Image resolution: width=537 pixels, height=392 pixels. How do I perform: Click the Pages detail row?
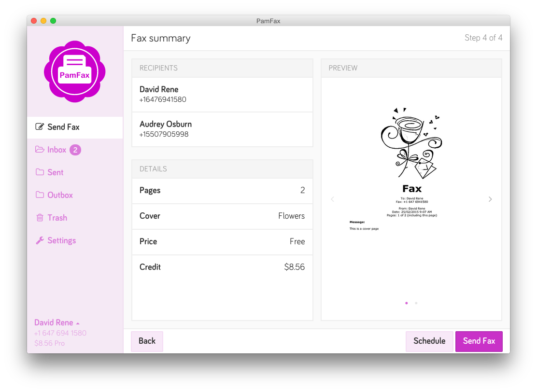pyautogui.click(x=222, y=191)
